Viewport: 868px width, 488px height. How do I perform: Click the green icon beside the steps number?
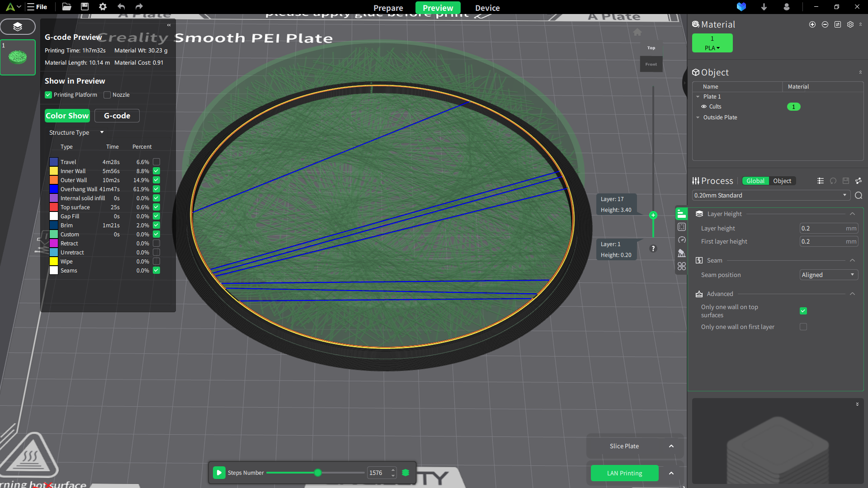406,473
